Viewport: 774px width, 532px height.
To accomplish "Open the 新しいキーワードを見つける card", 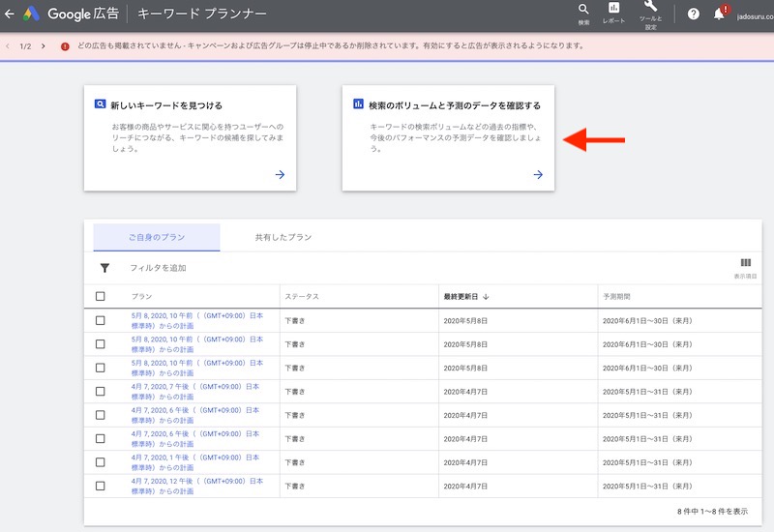I will 190,137.
